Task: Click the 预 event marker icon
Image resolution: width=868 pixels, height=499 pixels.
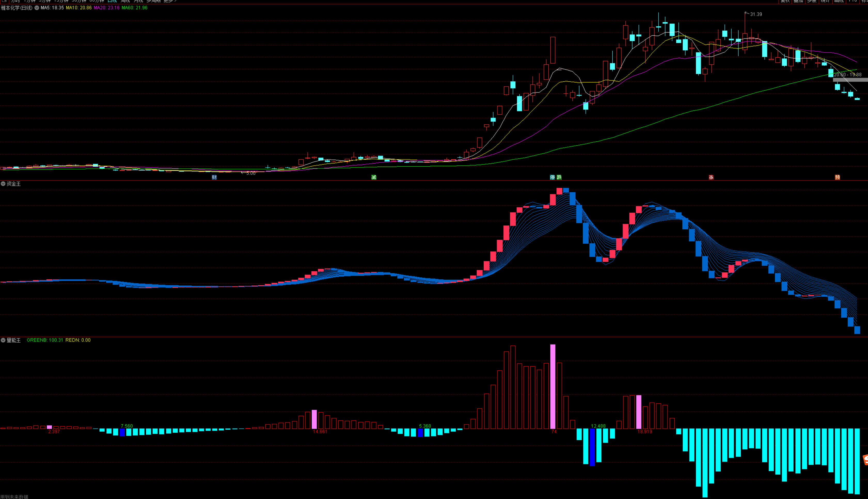Action: [x=837, y=177]
